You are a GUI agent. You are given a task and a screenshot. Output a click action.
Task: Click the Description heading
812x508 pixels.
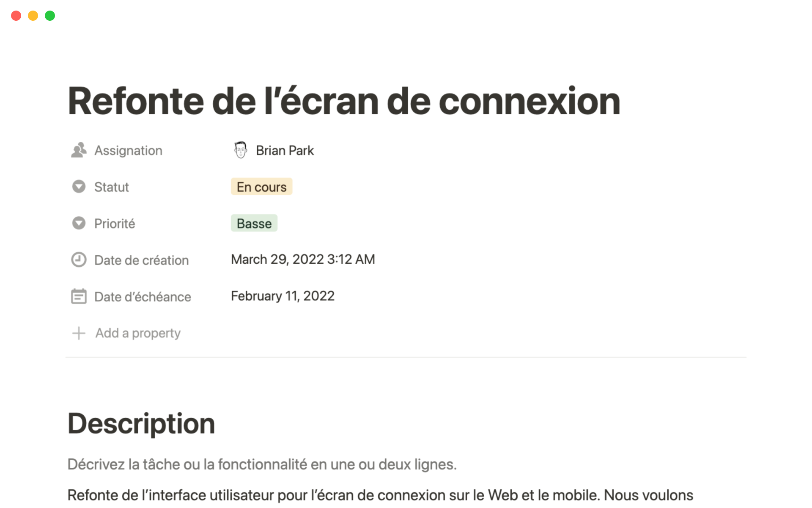click(141, 423)
